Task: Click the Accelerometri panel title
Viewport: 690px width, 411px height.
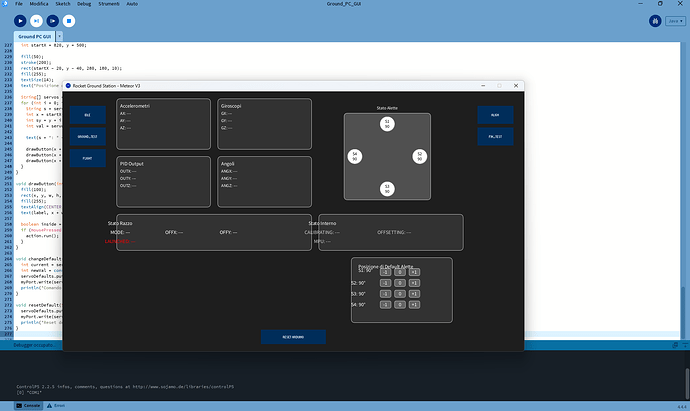Action: (135, 106)
